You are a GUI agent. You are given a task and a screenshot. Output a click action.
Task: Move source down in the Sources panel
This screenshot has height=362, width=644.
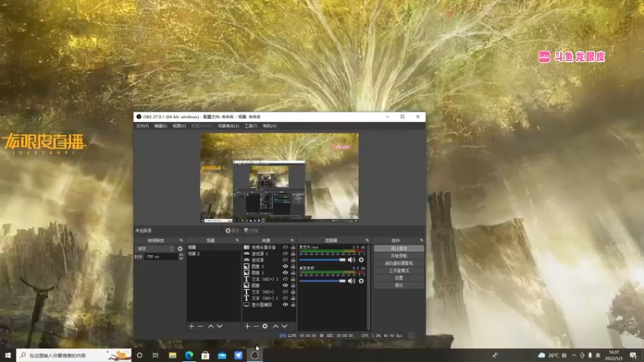284,327
